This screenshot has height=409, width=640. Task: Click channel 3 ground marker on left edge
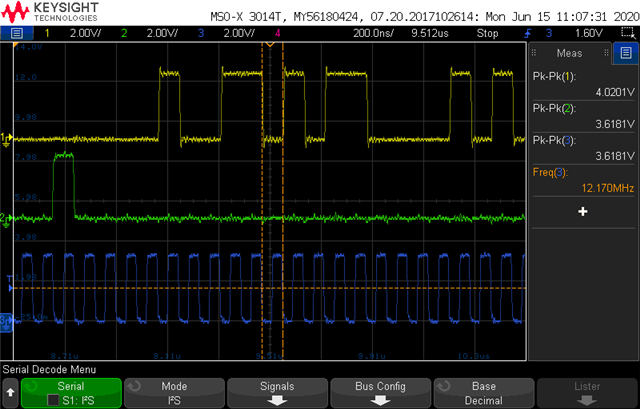pyautogui.click(x=6, y=322)
